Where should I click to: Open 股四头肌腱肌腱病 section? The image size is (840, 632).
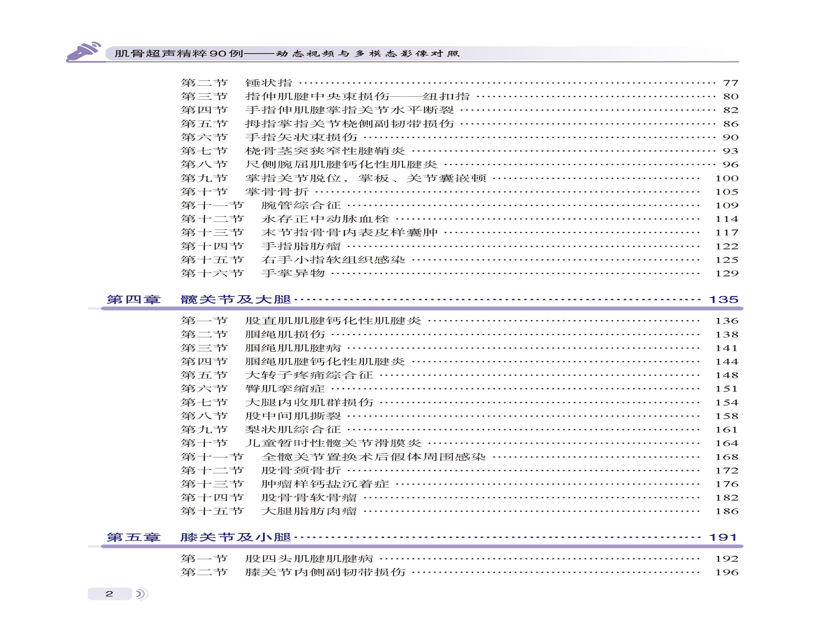(x=309, y=559)
